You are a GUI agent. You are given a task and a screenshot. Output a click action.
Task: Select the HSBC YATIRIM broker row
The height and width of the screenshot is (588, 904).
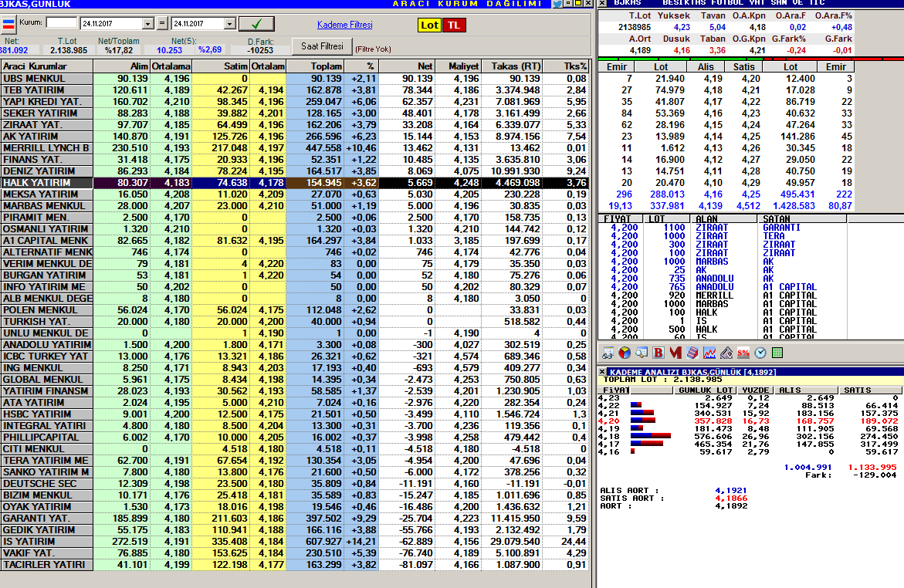[295, 414]
